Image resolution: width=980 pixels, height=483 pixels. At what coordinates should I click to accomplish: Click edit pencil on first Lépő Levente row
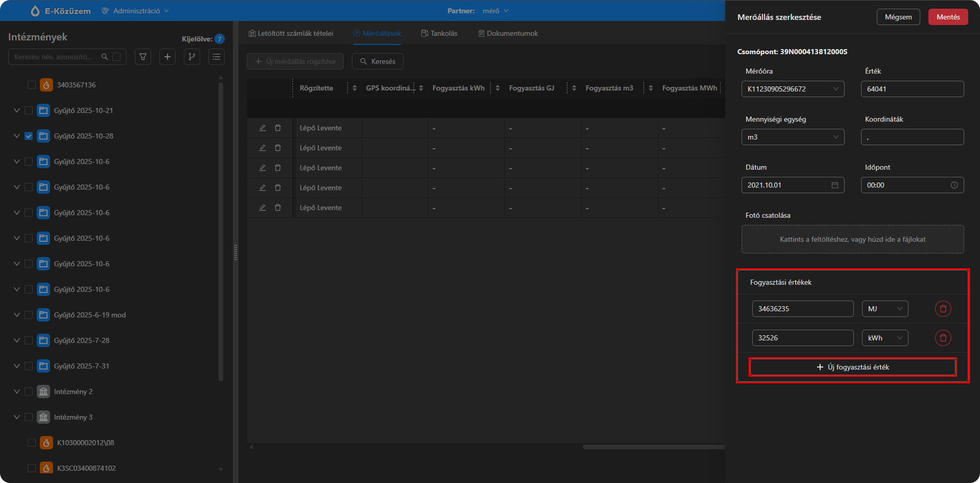262,128
